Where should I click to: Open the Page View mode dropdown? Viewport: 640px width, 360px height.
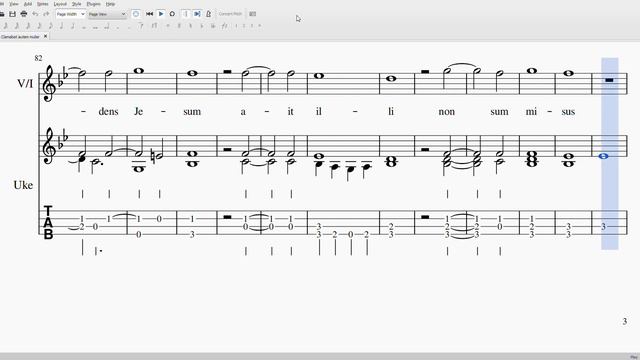point(107,14)
